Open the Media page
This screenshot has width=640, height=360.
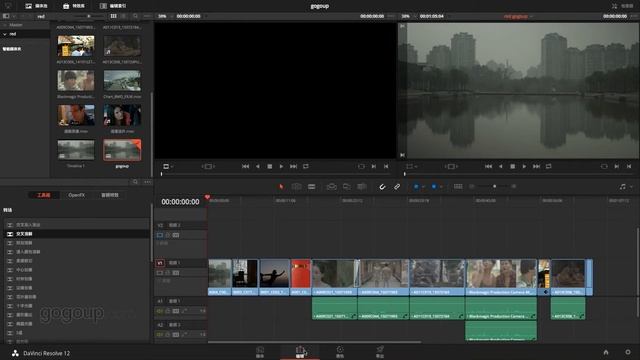(260, 351)
